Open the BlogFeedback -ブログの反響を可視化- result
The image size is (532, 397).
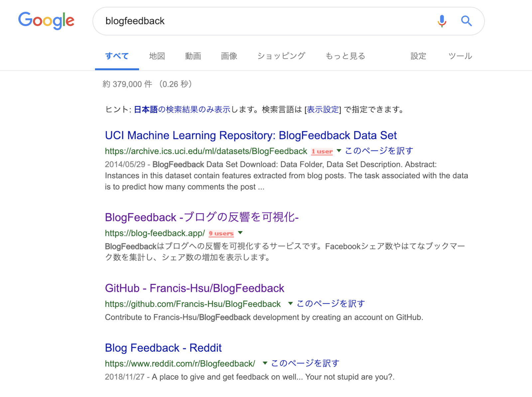coord(202,217)
